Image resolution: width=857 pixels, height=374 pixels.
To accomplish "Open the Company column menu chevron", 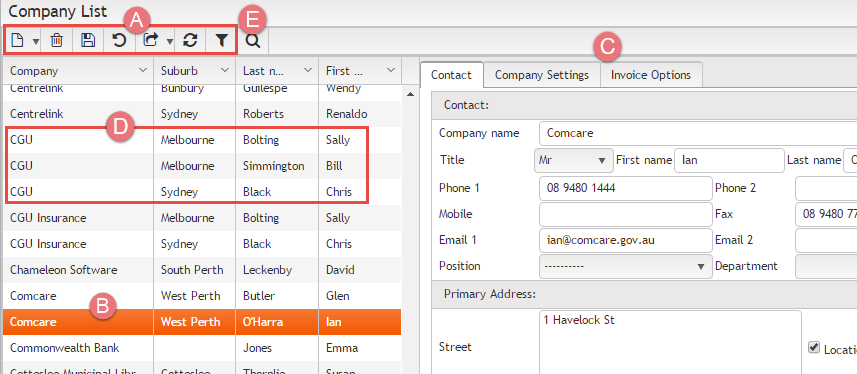I will coord(143,71).
